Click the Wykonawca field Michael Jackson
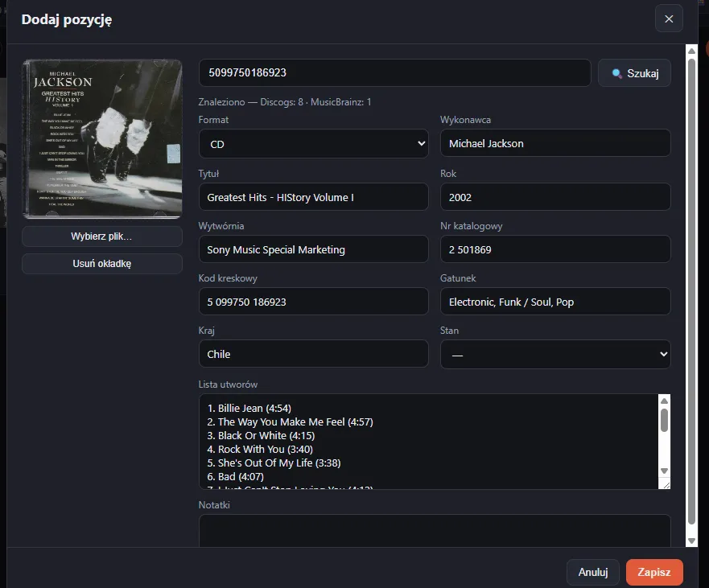Image resolution: width=709 pixels, height=588 pixels. click(x=554, y=143)
